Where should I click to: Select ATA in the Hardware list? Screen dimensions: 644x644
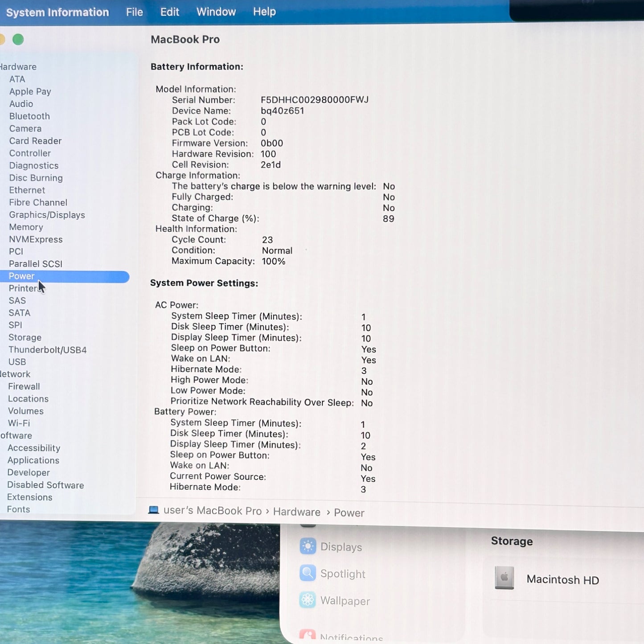pos(17,79)
